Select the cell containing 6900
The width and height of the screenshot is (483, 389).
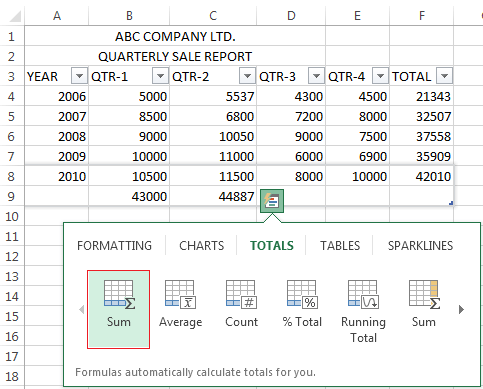click(357, 156)
